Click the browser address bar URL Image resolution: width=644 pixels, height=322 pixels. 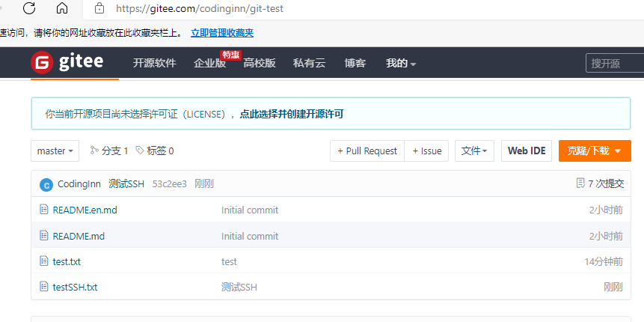[x=200, y=8]
